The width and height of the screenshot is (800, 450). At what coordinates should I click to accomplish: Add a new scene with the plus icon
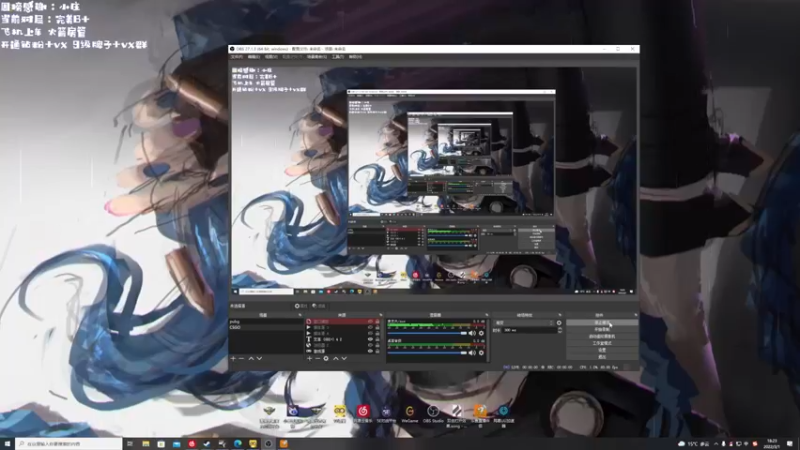tap(234, 358)
